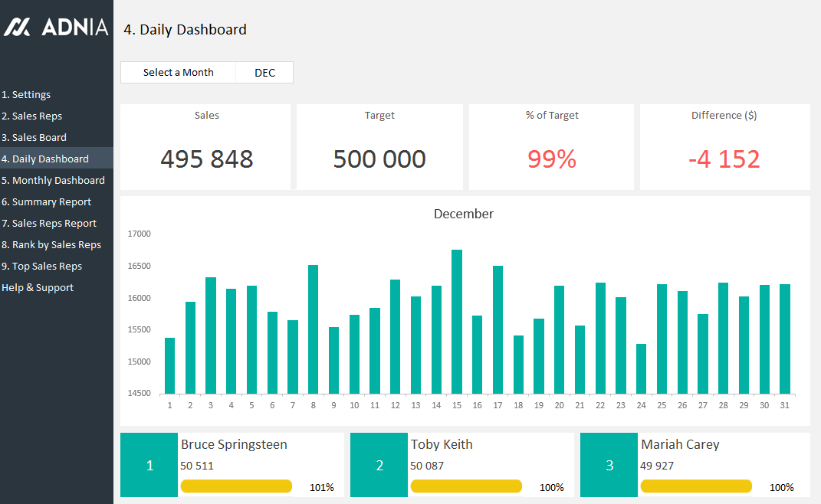Open Sales Reps Report
821x504 pixels.
(x=49, y=224)
